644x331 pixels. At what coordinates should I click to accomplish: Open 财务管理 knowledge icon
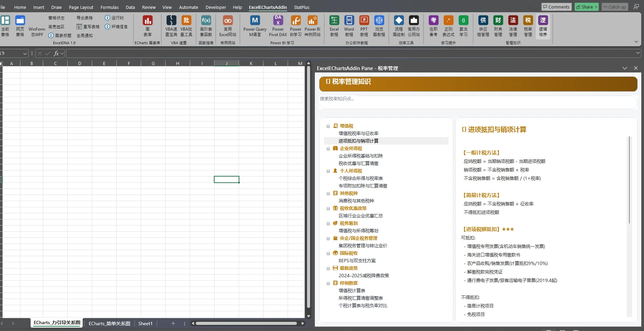(498, 26)
